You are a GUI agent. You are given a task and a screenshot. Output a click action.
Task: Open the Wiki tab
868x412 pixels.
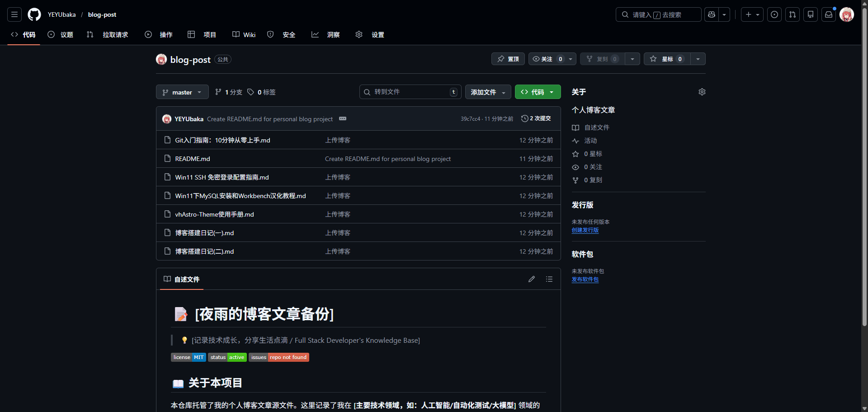click(244, 35)
